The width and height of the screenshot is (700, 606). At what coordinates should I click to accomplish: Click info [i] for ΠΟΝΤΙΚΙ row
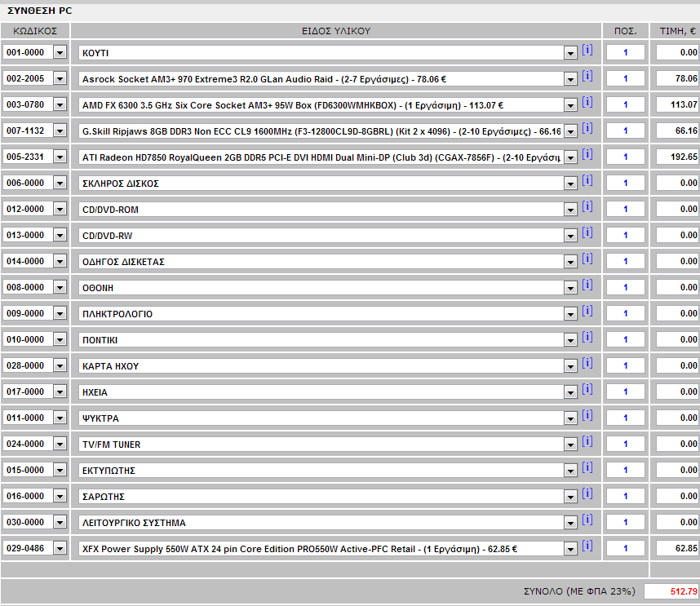pos(587,338)
